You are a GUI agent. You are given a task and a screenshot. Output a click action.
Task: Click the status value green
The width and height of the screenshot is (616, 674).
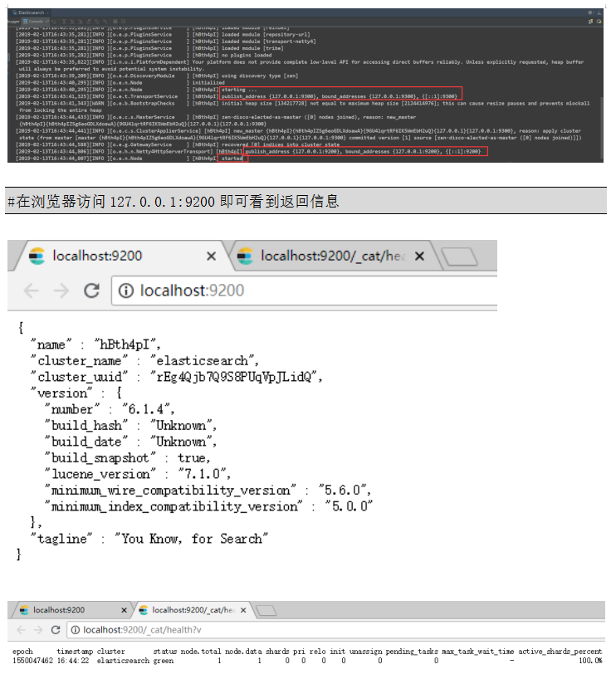164,661
